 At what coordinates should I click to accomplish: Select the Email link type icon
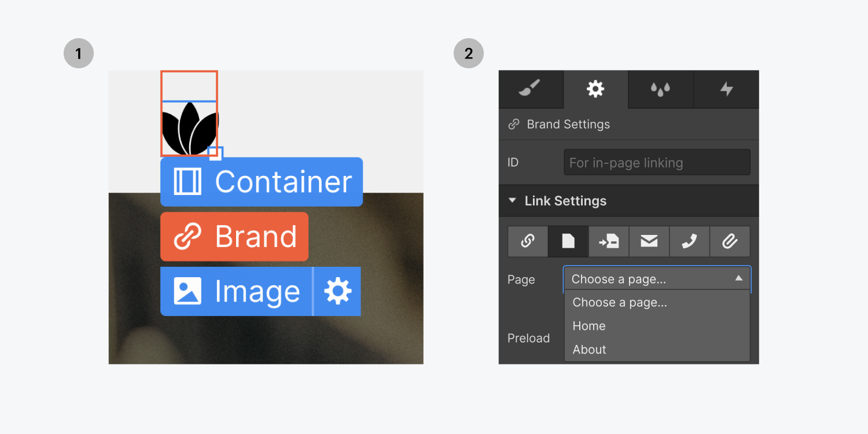click(649, 241)
